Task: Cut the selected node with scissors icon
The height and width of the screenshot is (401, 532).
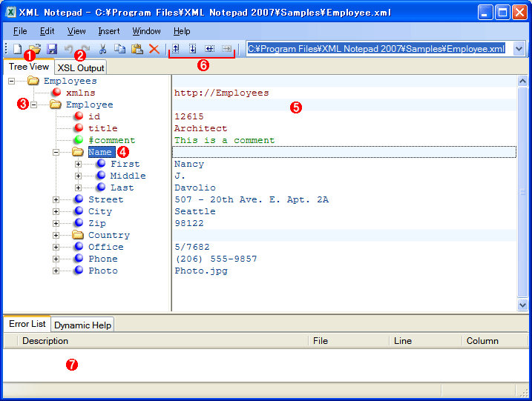Action: click(x=102, y=49)
